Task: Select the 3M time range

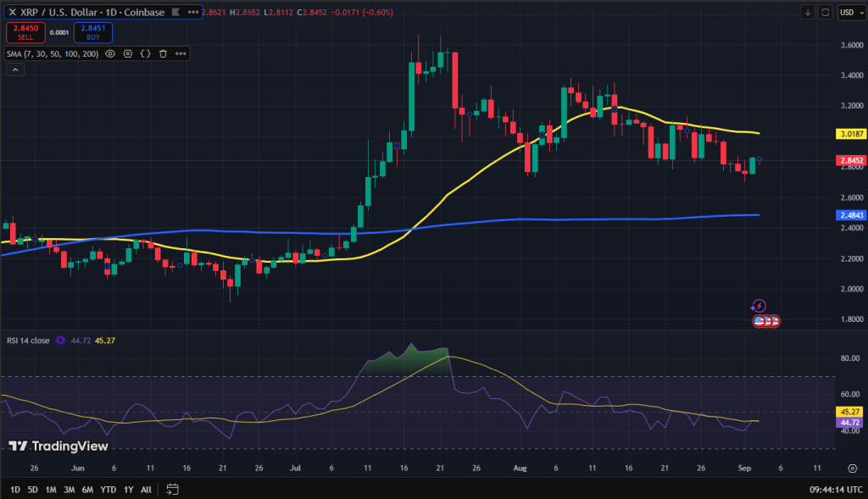Action: 70,490
